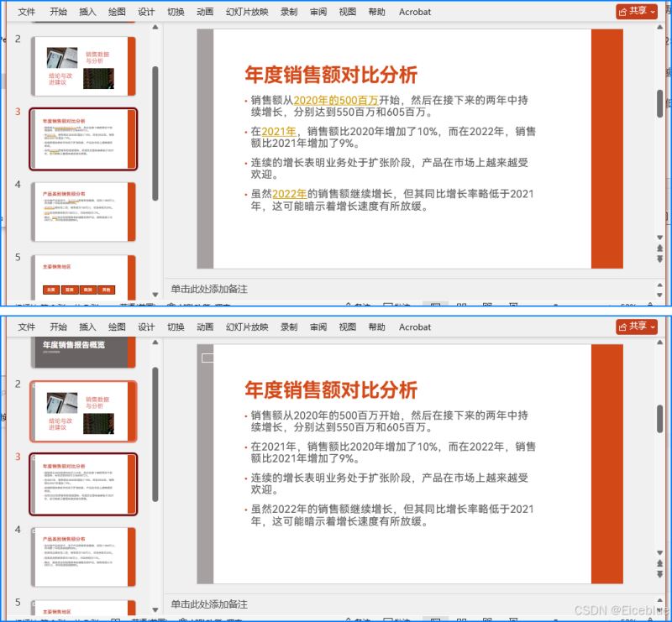Open the 文件 menu in the upper window

pos(26,12)
